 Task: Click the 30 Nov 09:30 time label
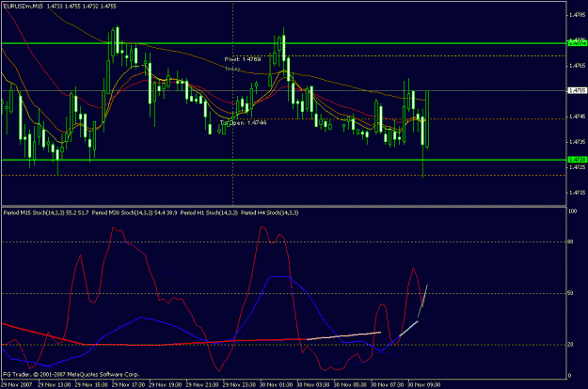pos(423,384)
